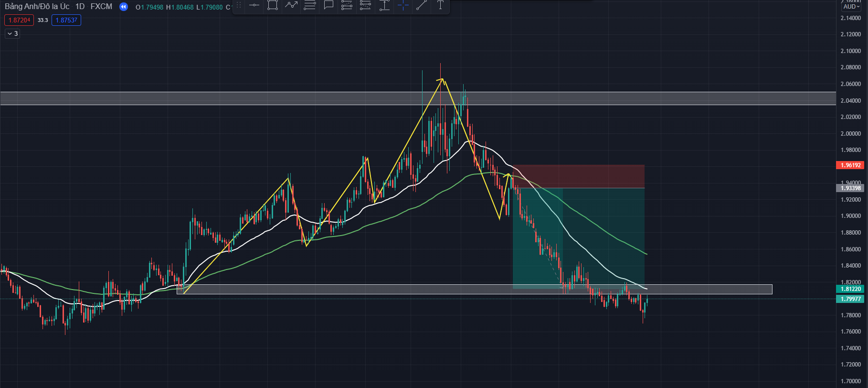Select the red stop-loss zone of short position
Screen dimensions: 868x388
click(x=578, y=176)
